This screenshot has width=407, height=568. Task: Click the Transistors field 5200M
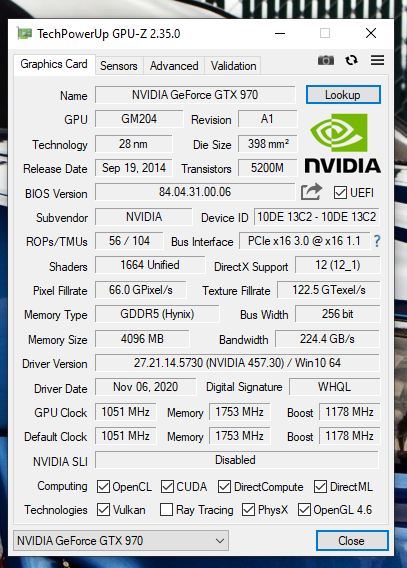(x=267, y=168)
